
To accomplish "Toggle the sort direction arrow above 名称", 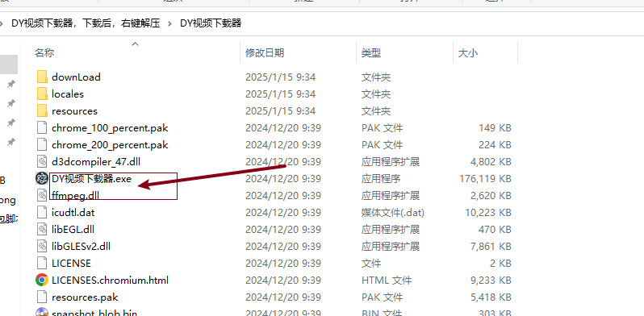I will click(135, 44).
